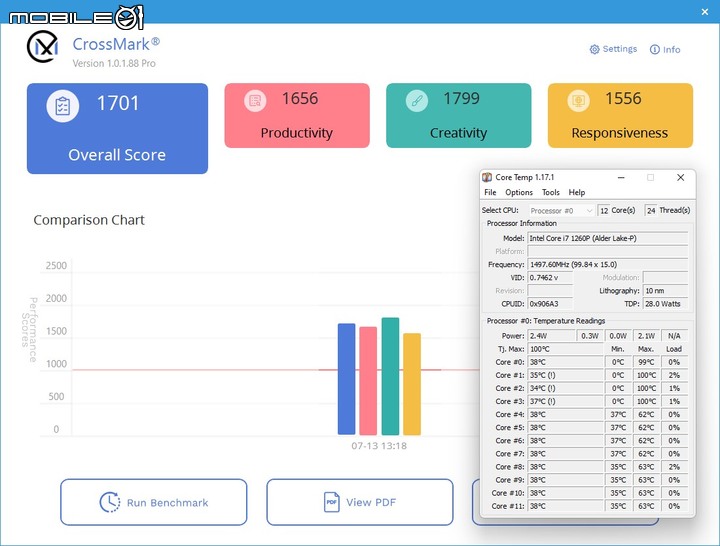This screenshot has height=546, width=720.
Task: Close the Core Temp window
Action: 681,177
